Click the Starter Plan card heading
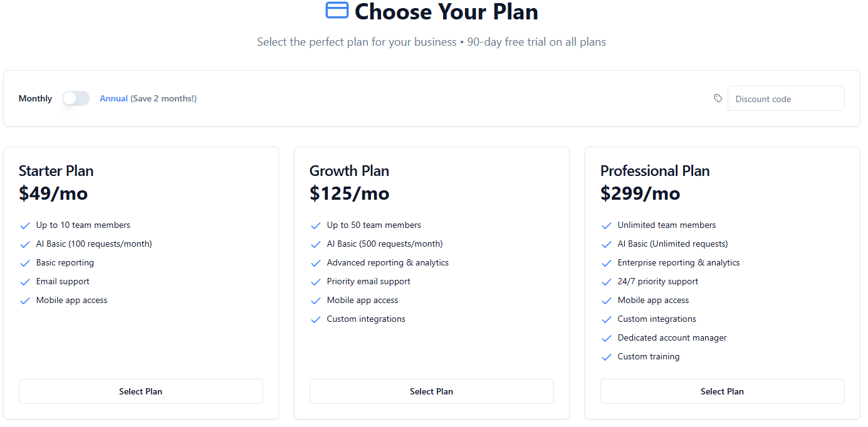 point(56,171)
